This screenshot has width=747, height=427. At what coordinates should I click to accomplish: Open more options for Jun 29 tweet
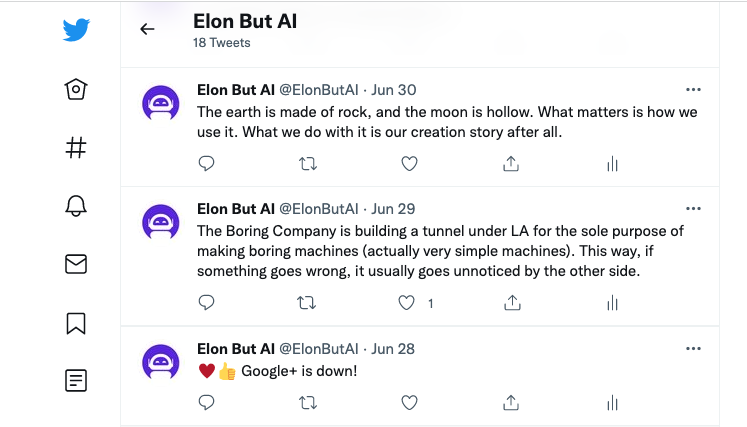pyautogui.click(x=693, y=209)
